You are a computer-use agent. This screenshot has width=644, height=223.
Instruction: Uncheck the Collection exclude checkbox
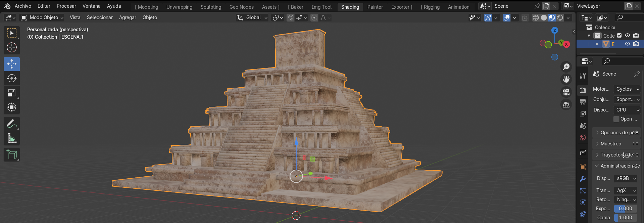pyautogui.click(x=620, y=36)
